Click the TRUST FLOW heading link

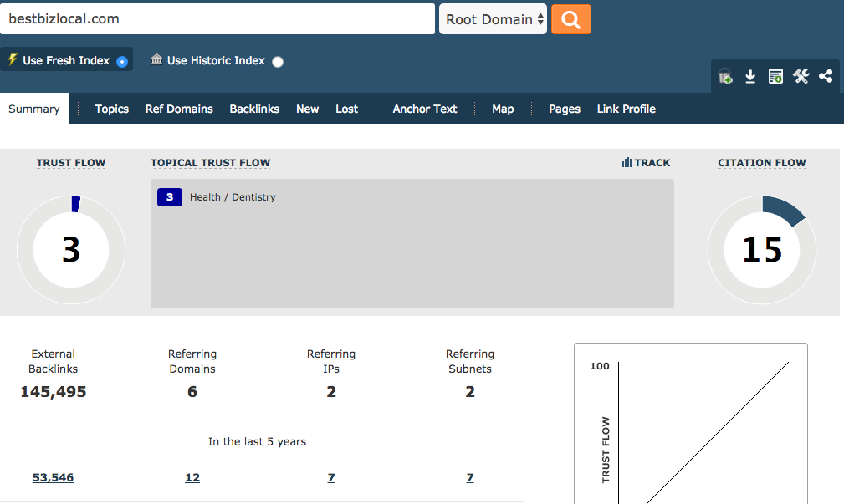[x=71, y=163]
